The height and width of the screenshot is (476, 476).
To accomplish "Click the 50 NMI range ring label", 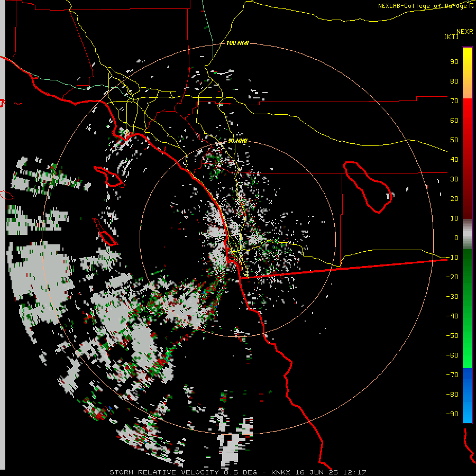I will point(237,141).
